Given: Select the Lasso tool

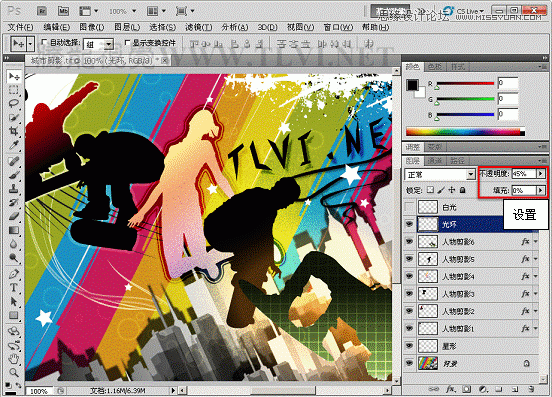Looking at the screenshot, I should 14,103.
